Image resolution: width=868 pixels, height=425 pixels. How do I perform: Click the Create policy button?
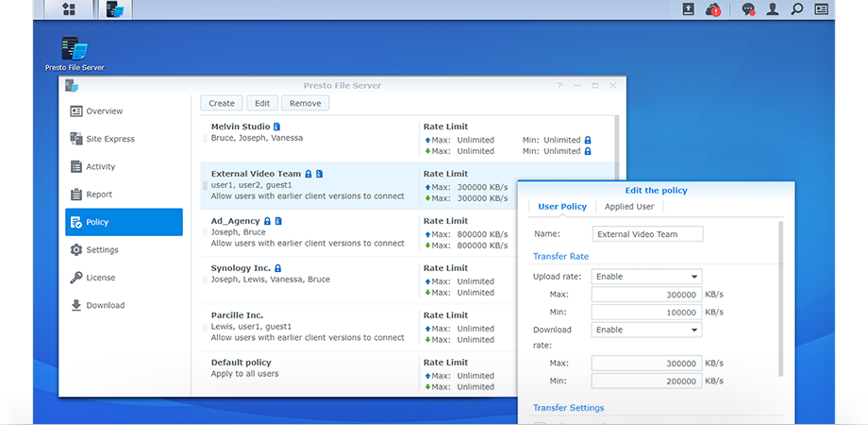[x=222, y=103]
